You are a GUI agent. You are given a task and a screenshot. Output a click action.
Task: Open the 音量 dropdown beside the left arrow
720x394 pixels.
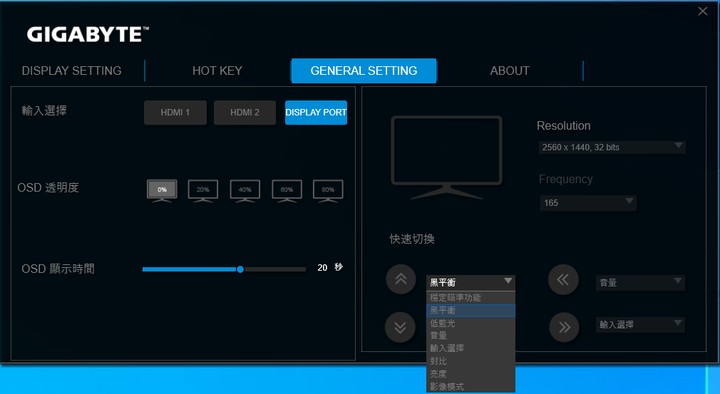click(641, 282)
